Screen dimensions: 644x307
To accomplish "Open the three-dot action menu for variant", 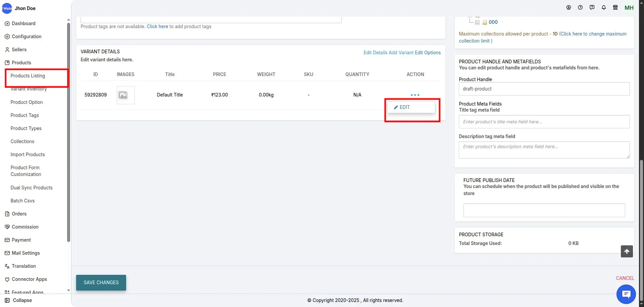I will point(415,95).
